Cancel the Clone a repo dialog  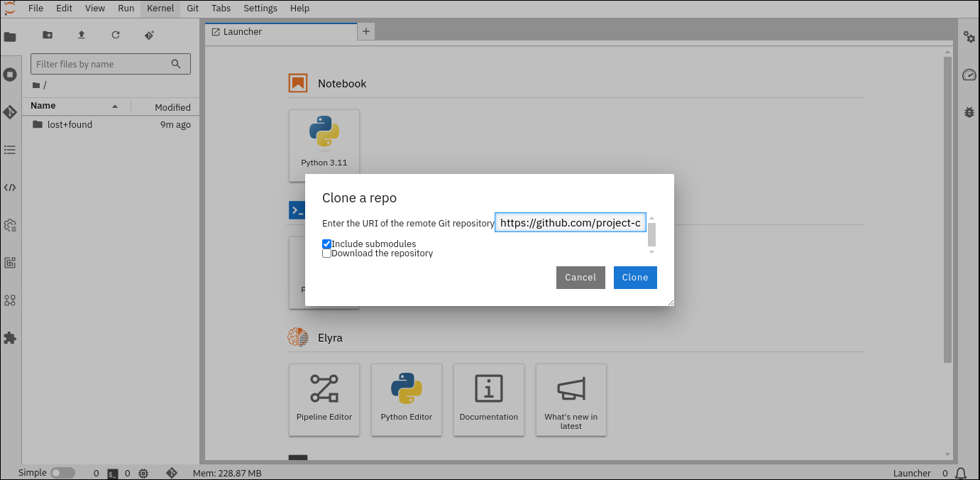coord(580,278)
